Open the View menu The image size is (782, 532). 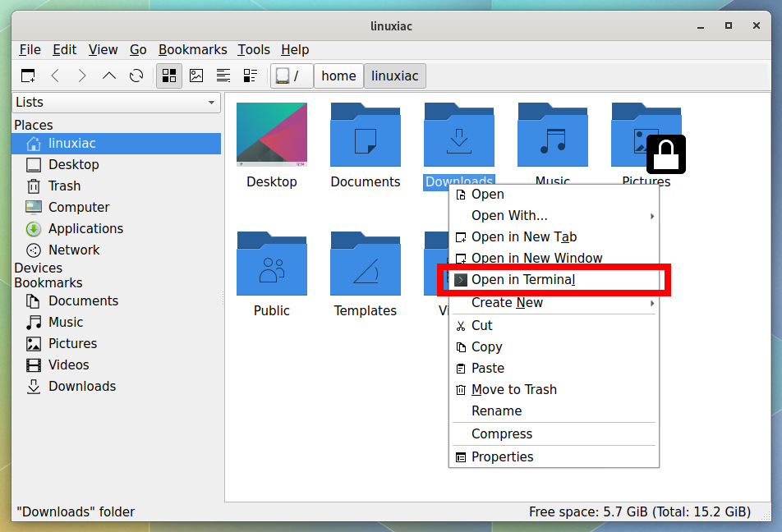click(103, 50)
